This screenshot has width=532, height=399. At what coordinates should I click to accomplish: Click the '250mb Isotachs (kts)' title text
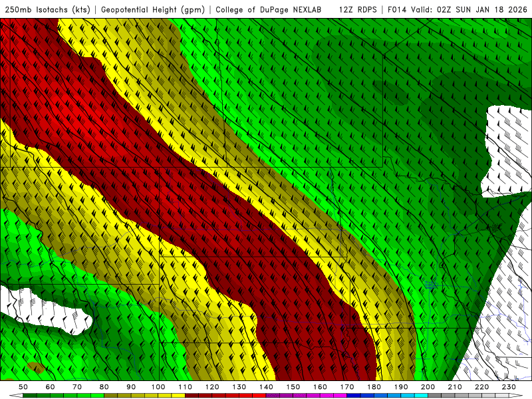[47, 9]
